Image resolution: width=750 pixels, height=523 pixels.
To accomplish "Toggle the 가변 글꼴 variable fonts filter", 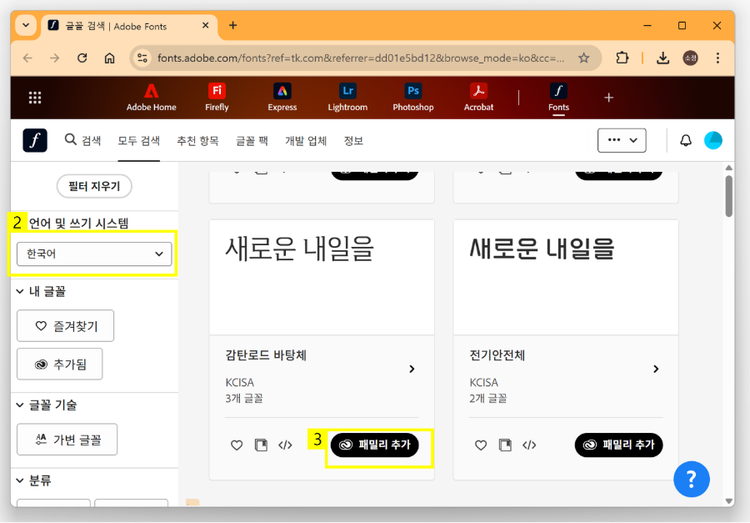I will [67, 439].
